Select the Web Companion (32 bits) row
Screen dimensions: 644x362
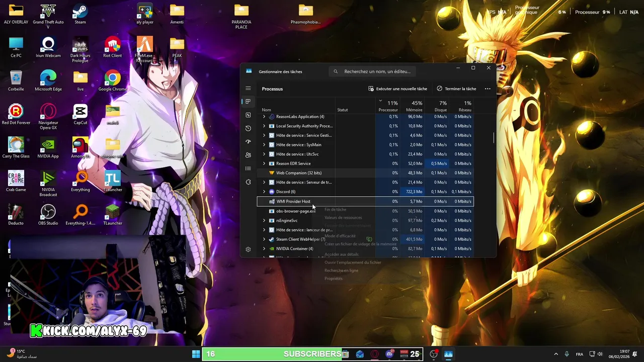tap(365, 173)
